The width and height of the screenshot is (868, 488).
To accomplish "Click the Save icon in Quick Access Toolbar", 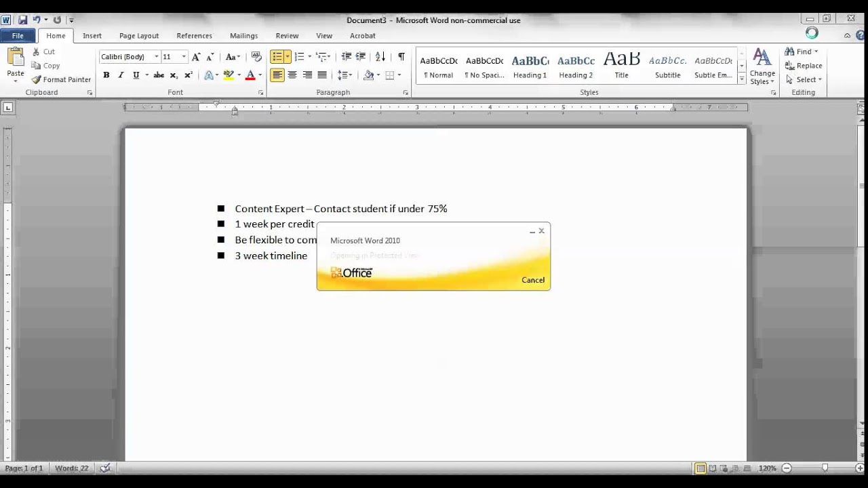I will (22, 20).
